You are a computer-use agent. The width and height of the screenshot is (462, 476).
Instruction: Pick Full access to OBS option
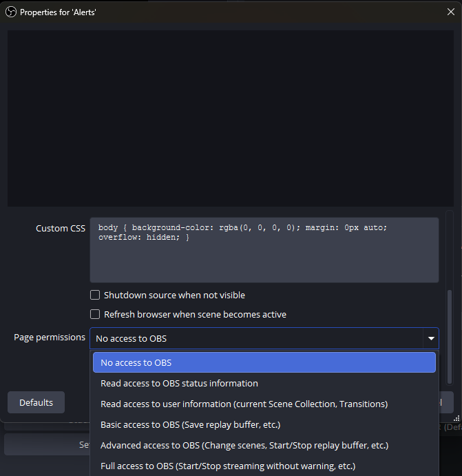pyautogui.click(x=264, y=466)
